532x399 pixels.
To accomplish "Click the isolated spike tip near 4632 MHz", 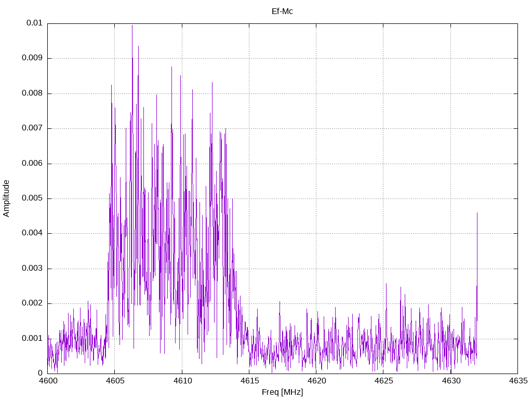I will coord(477,213).
